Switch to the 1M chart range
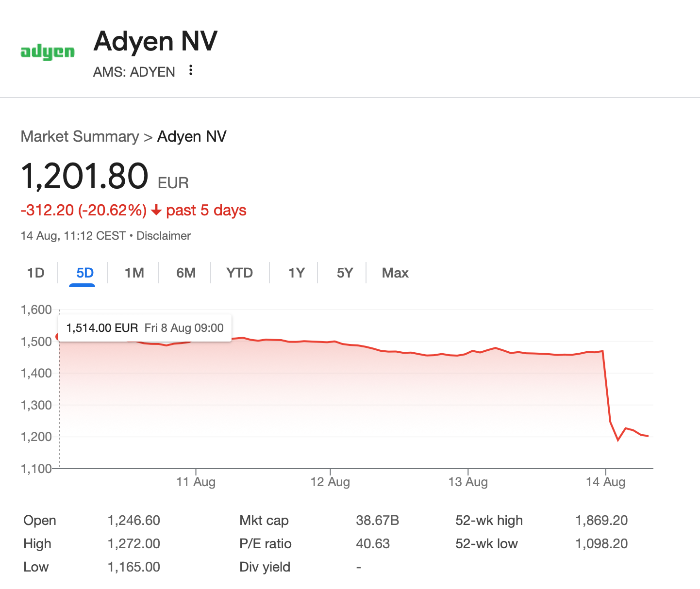 pos(134,273)
